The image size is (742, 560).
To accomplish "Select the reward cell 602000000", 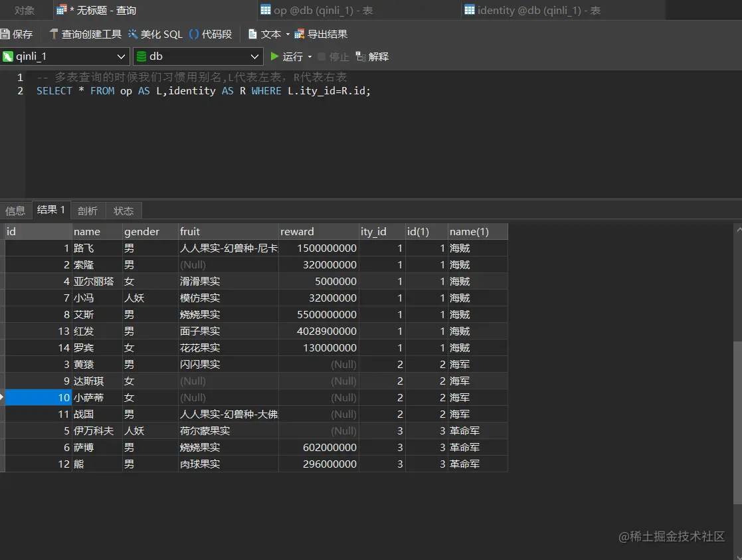I will [x=318, y=447].
